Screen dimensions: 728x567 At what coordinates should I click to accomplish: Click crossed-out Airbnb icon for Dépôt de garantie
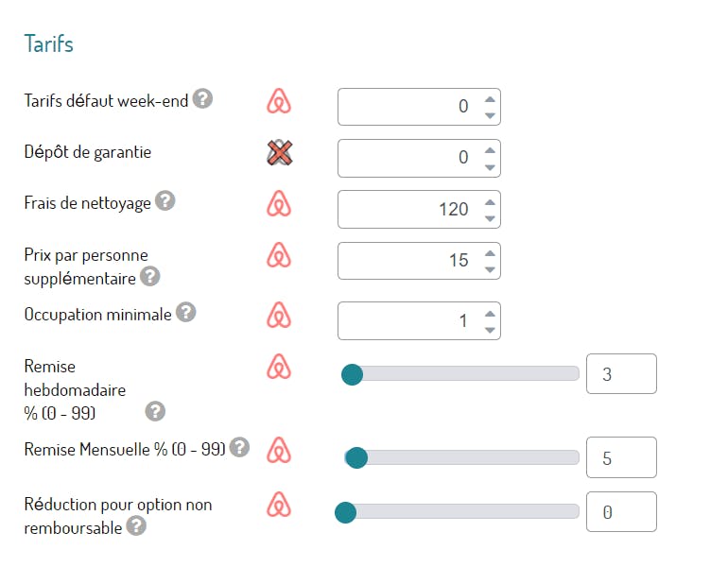pyautogui.click(x=279, y=153)
